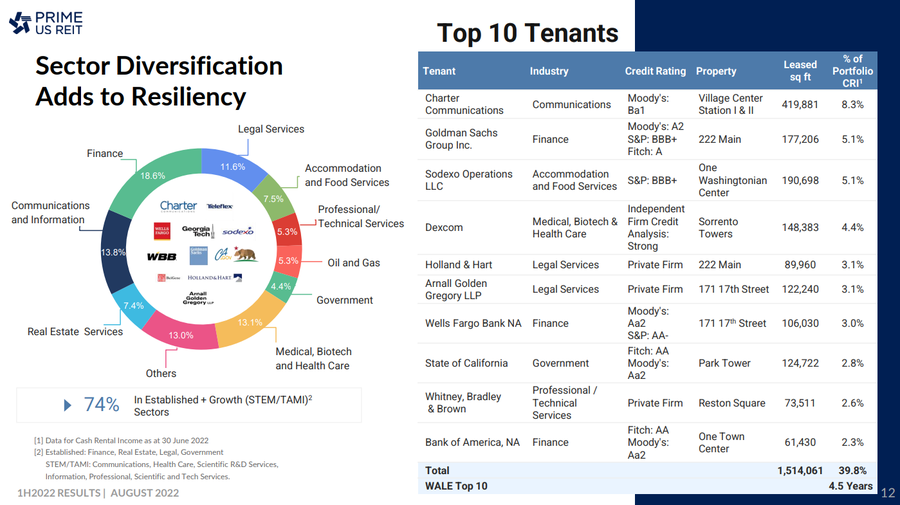Viewport: 900px width, 505px height.
Task: Click the Wells Fargo Bank NA cell
Action: click(x=473, y=323)
